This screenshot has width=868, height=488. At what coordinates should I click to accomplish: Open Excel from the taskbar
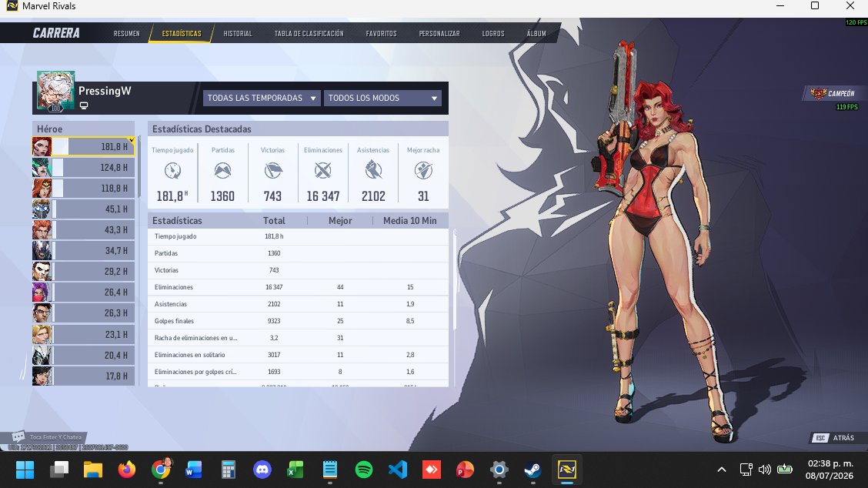pyautogui.click(x=295, y=470)
